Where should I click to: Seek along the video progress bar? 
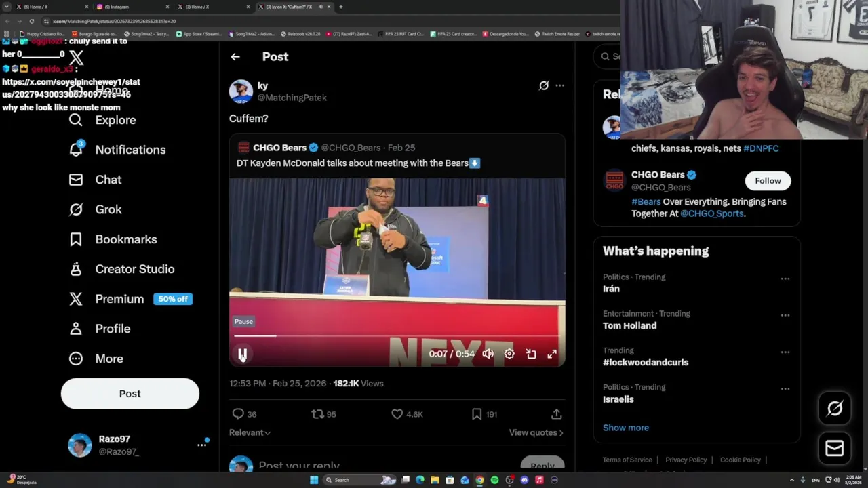397,335
